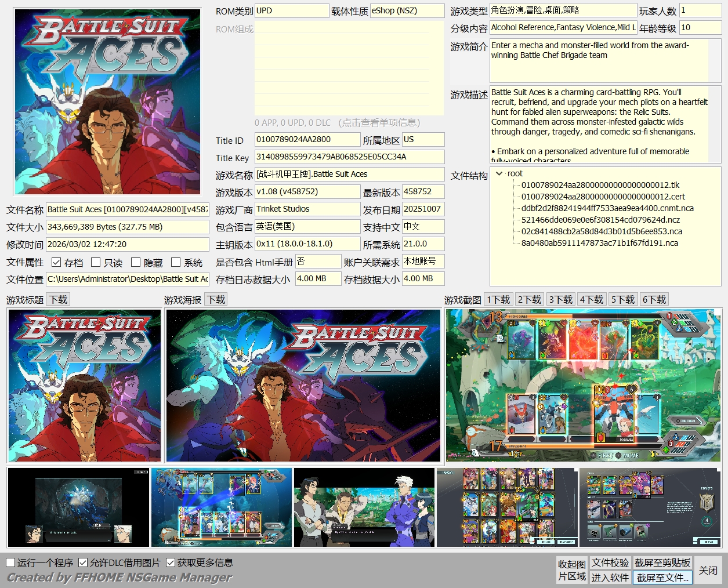Click the 主钥版本 0x11 field

click(307, 244)
